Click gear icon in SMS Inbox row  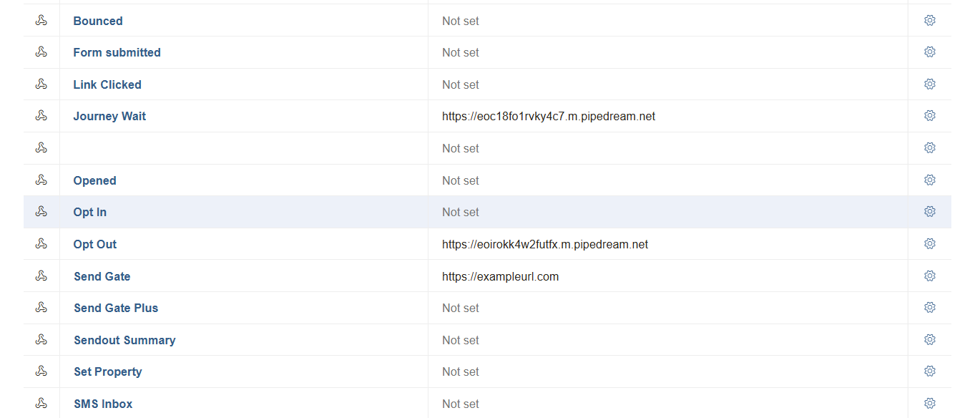pos(929,404)
